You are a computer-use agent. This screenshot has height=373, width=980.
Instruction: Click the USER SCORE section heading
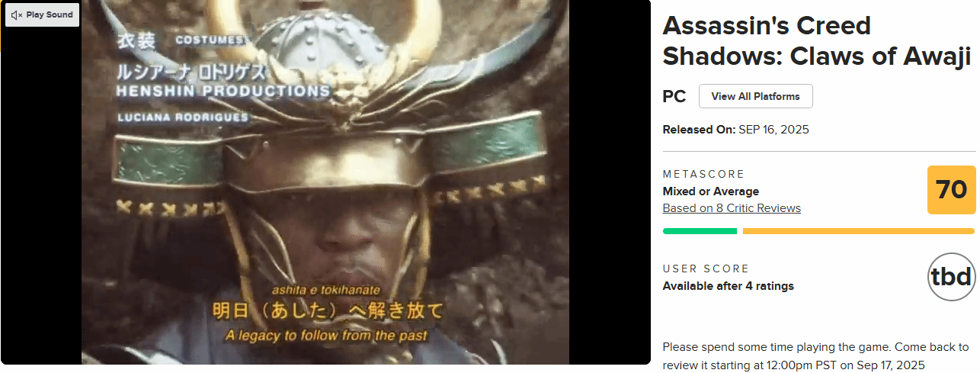(706, 268)
